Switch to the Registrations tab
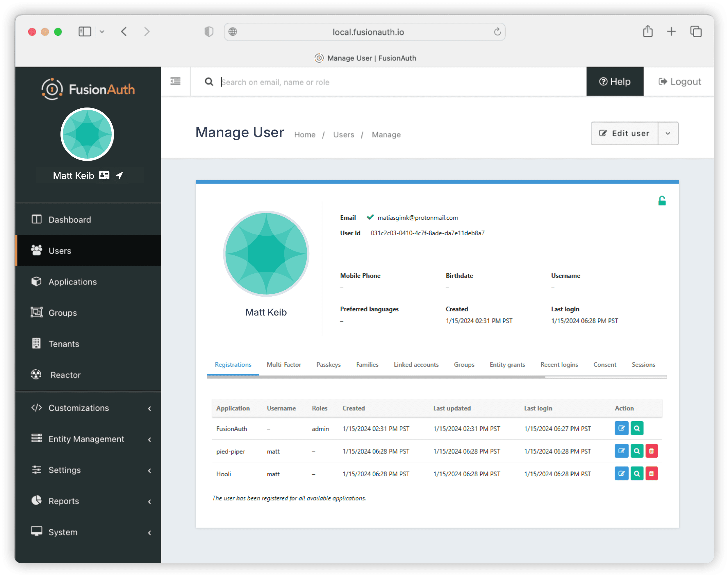Viewport: 728px width, 577px height. coord(233,364)
